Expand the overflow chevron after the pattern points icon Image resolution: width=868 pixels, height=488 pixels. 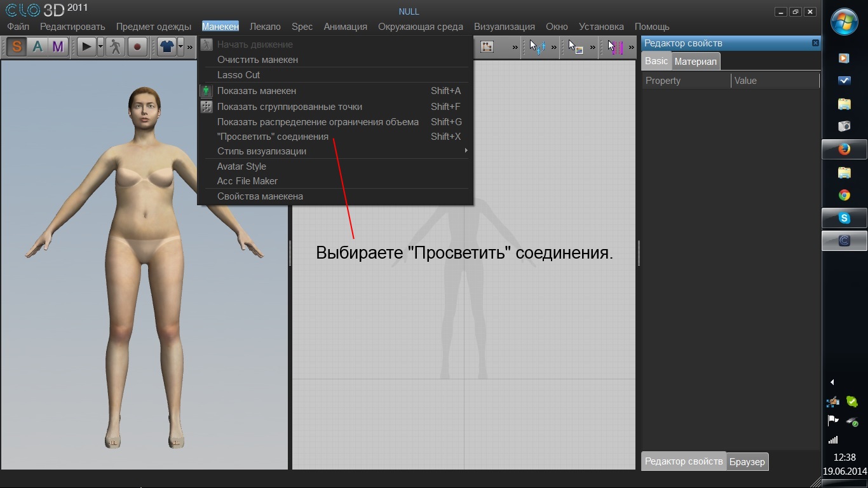pos(515,47)
